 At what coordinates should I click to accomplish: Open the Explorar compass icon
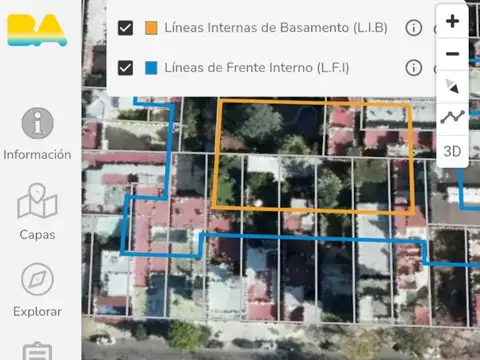pyautogui.click(x=37, y=279)
